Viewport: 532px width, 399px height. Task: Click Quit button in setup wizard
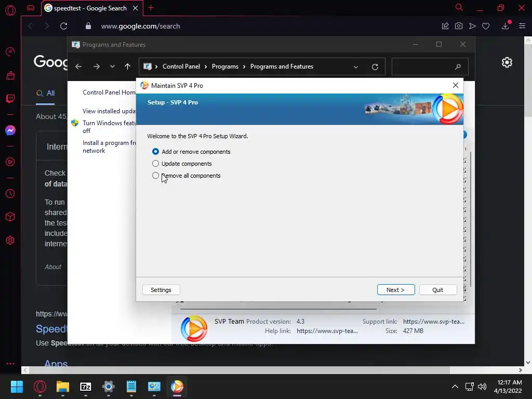(x=437, y=290)
